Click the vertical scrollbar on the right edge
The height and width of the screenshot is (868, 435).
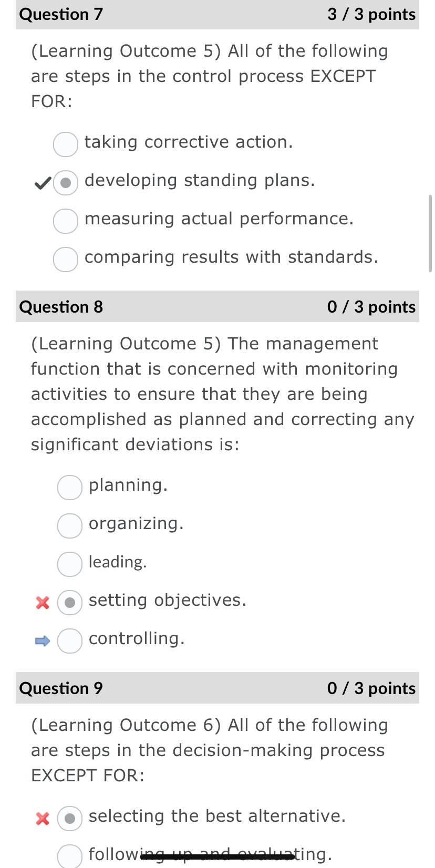tap(431, 233)
